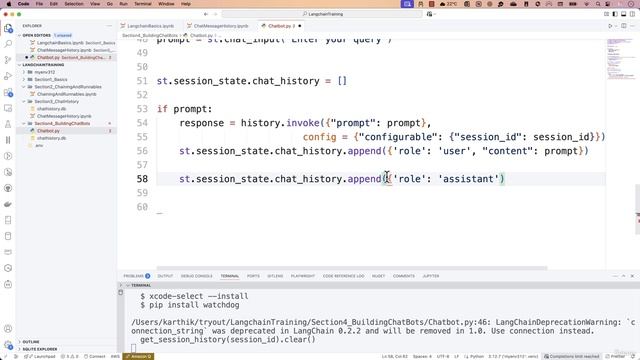Screen dimensions: 640x360
Task: Close the bottom panel with the X
Action: 632,276
